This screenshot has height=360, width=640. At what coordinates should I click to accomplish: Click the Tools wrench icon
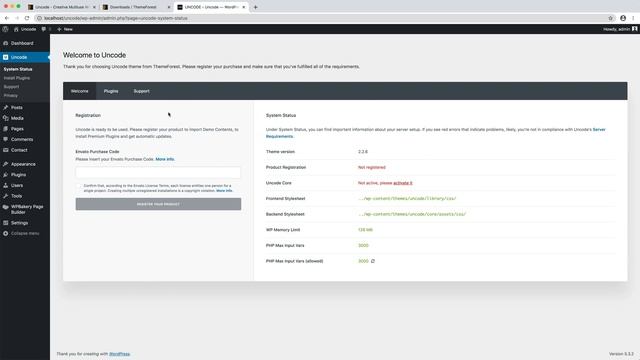[x=6, y=196]
